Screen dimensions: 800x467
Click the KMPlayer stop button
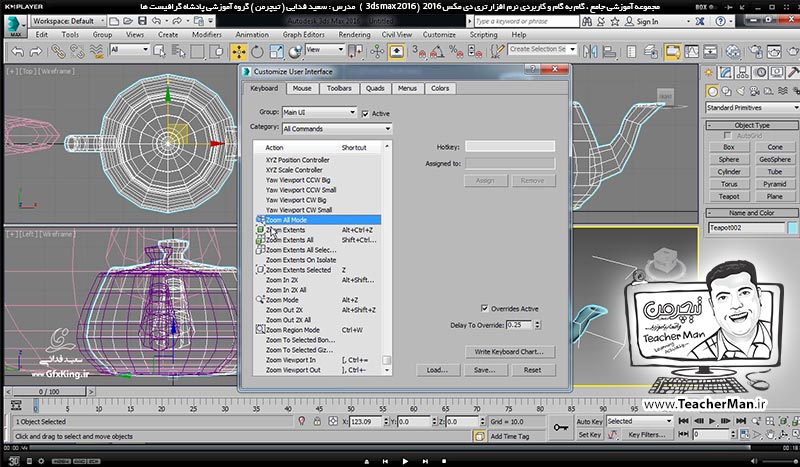[444, 461]
